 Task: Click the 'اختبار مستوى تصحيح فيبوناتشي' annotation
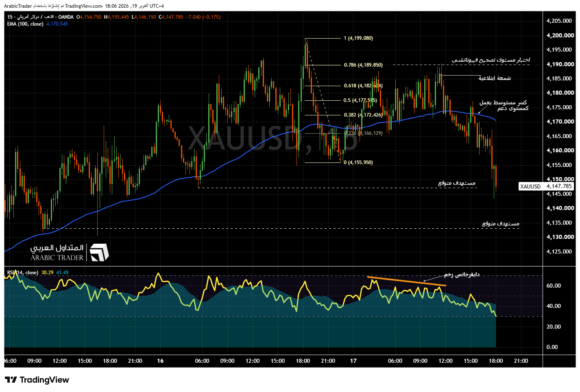(491, 60)
